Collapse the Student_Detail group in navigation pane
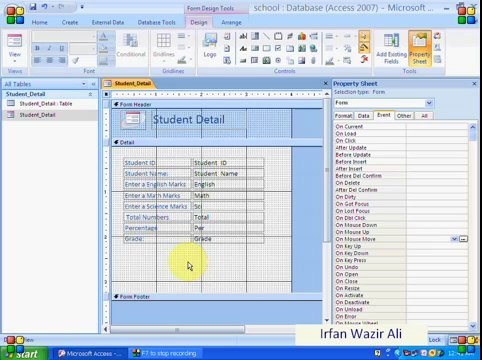482x360 pixels. point(90,94)
